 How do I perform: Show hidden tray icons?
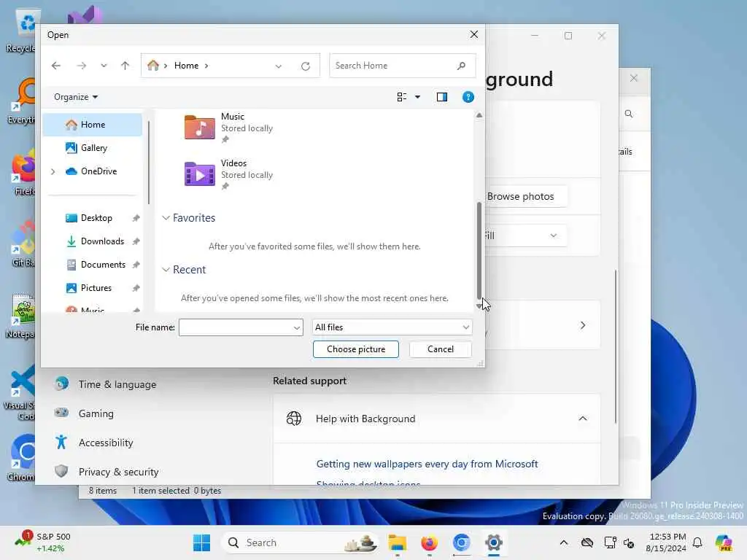point(564,542)
